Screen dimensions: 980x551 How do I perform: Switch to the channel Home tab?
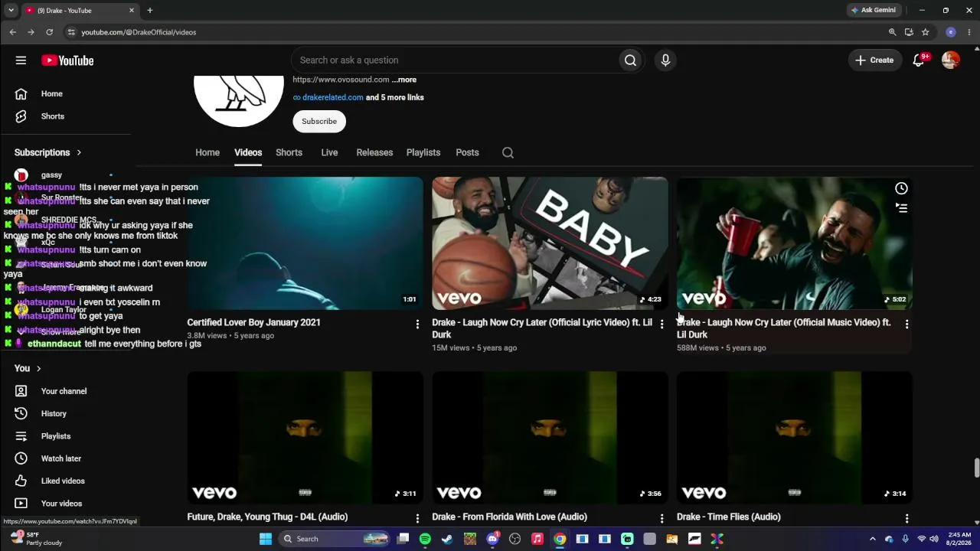207,152
